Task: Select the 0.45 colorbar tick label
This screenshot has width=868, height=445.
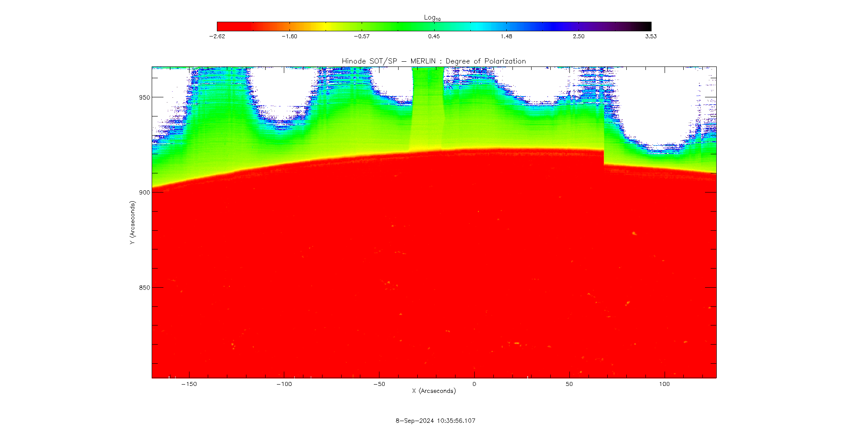Action: (x=434, y=37)
